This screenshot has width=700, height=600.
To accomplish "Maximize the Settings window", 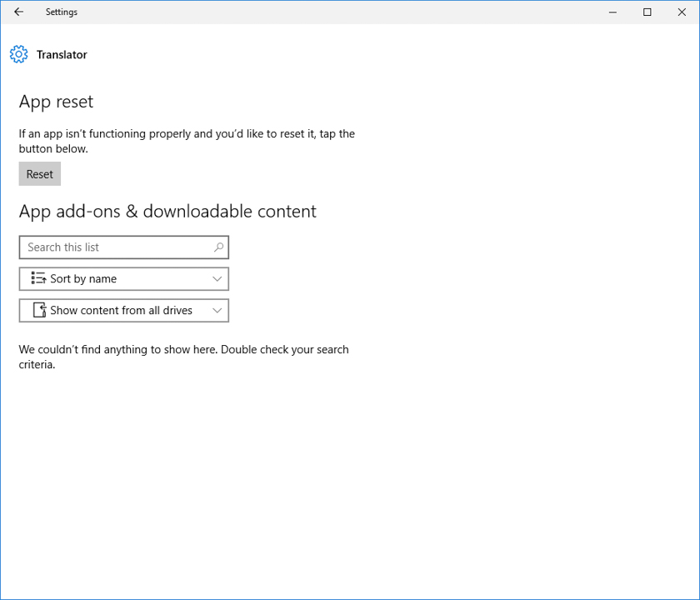I will point(647,12).
